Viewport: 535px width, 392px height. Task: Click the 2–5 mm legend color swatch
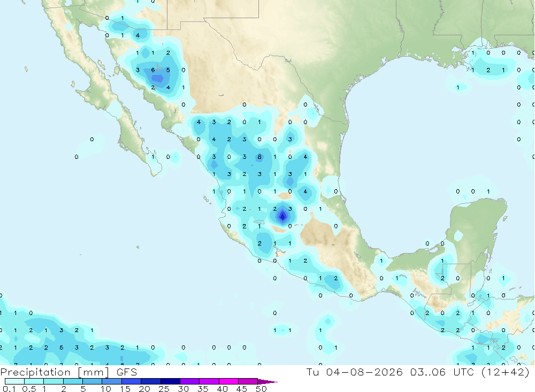click(x=73, y=381)
